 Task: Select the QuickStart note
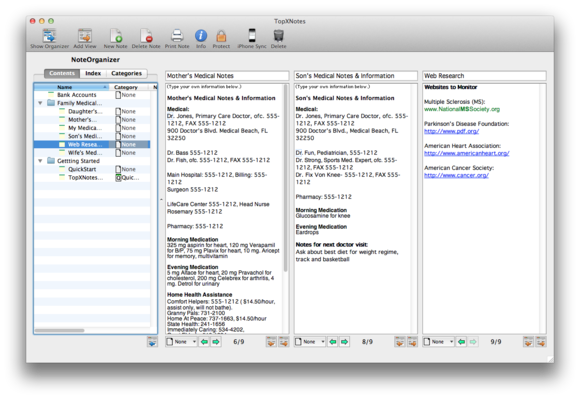[x=82, y=169]
